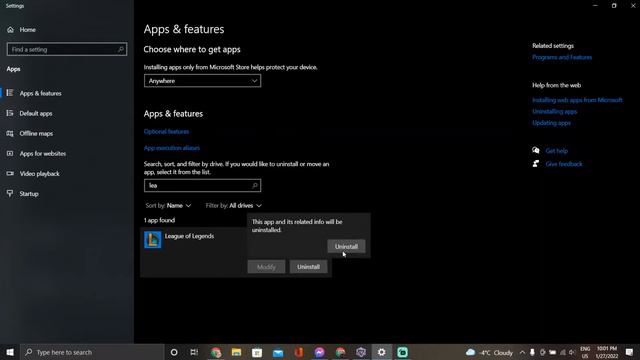
Task: Open Installing web apps from Microsoft help link
Action: [577, 100]
